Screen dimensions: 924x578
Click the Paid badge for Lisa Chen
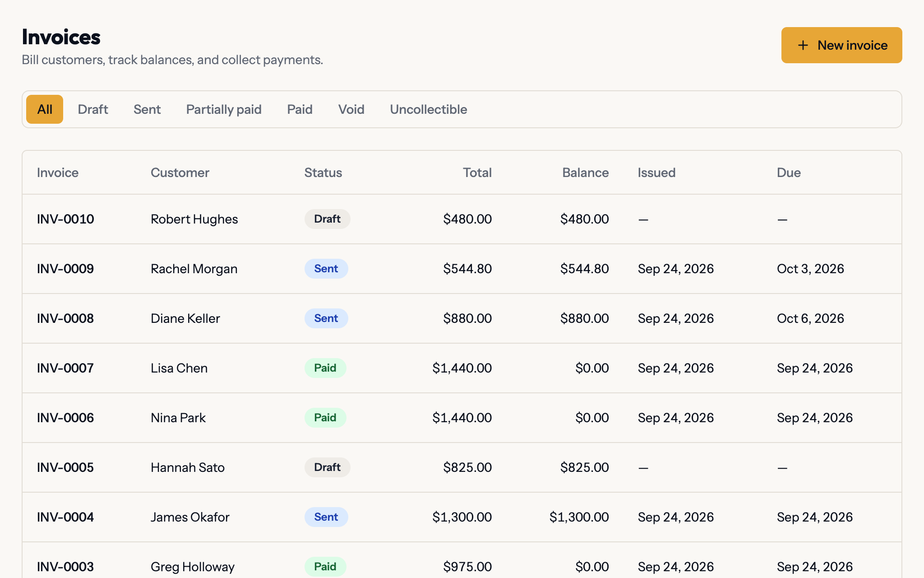tap(325, 368)
